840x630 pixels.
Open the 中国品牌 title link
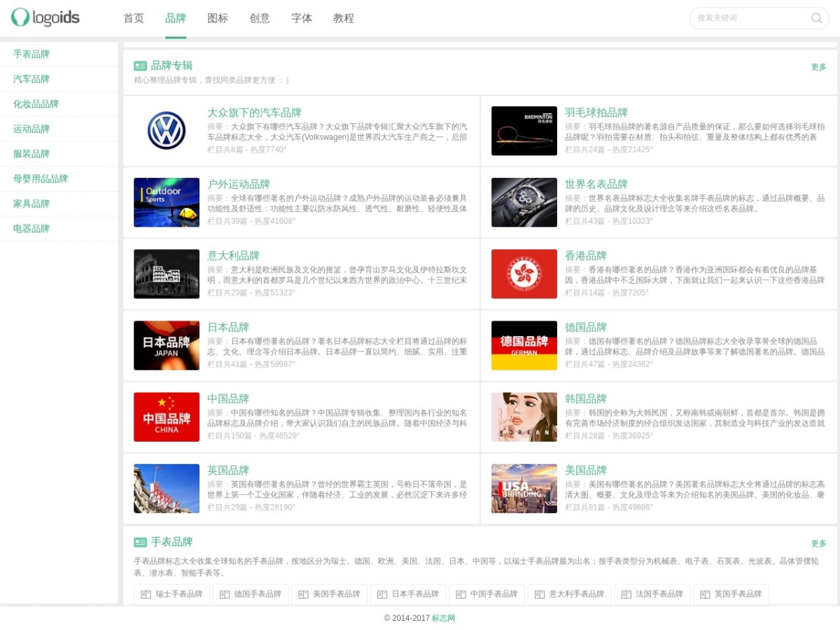tap(228, 398)
